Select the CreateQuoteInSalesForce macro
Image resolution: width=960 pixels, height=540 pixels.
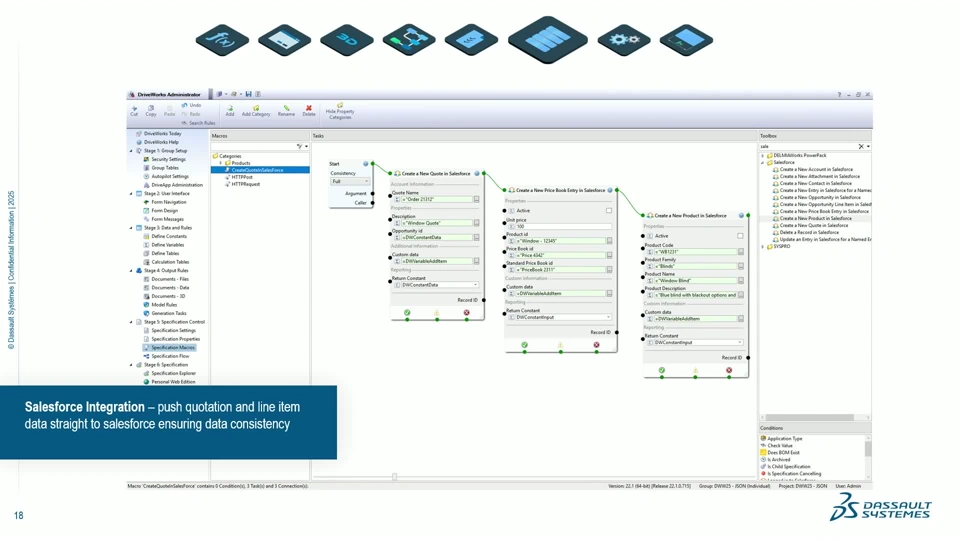[260, 170]
